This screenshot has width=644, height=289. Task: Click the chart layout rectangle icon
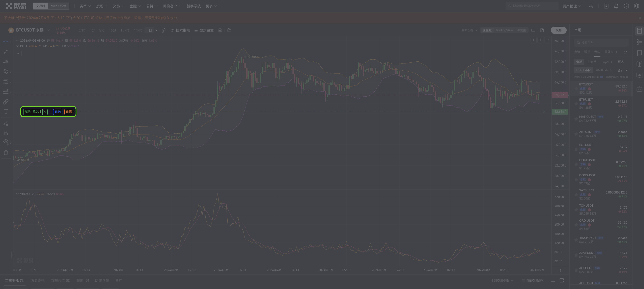click(533, 30)
